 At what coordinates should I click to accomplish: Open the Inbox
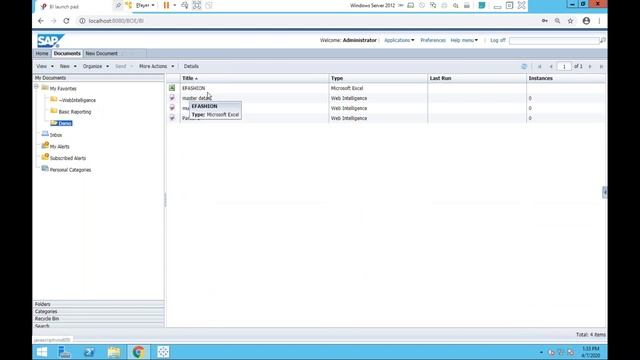click(x=56, y=135)
